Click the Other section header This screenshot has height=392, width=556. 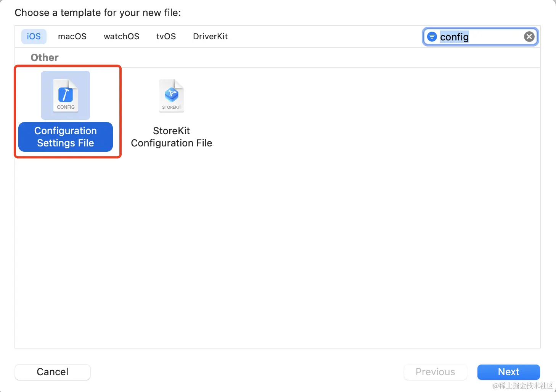click(x=45, y=58)
